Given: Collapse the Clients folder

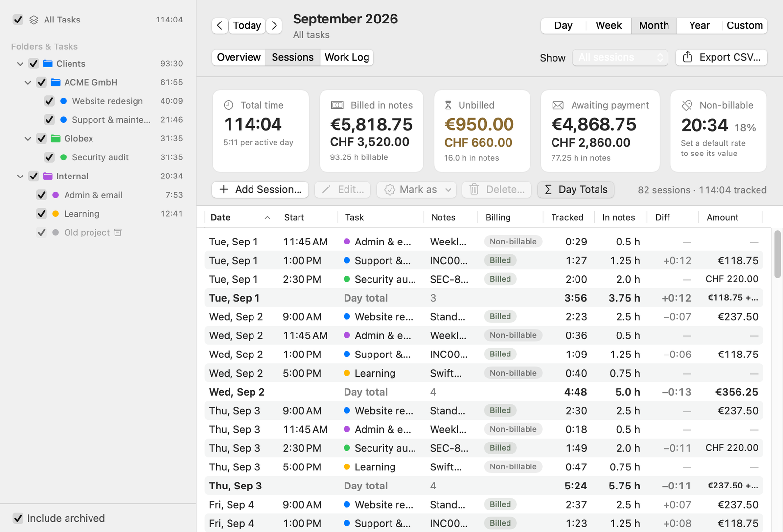Looking at the screenshot, I should tap(20, 64).
